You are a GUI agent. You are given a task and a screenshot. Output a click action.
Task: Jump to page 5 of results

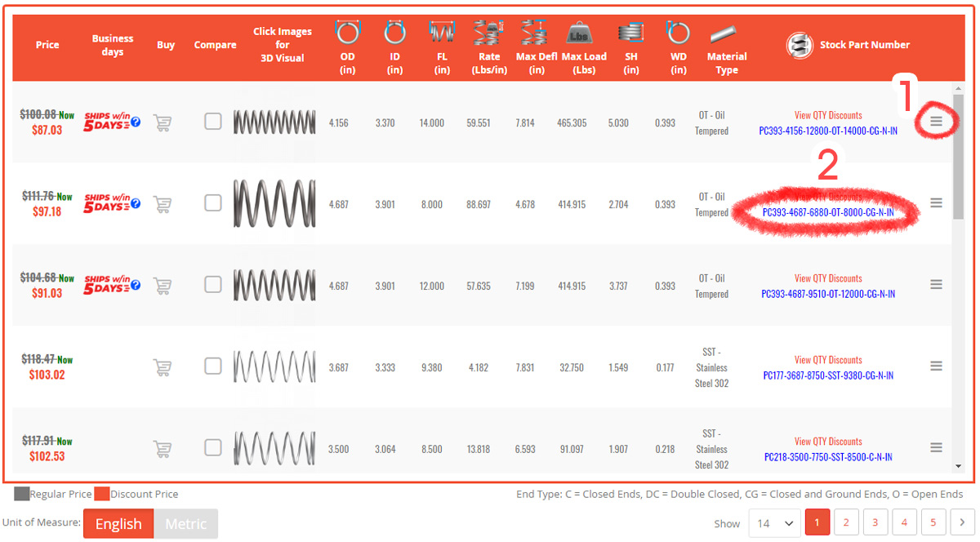point(933,522)
